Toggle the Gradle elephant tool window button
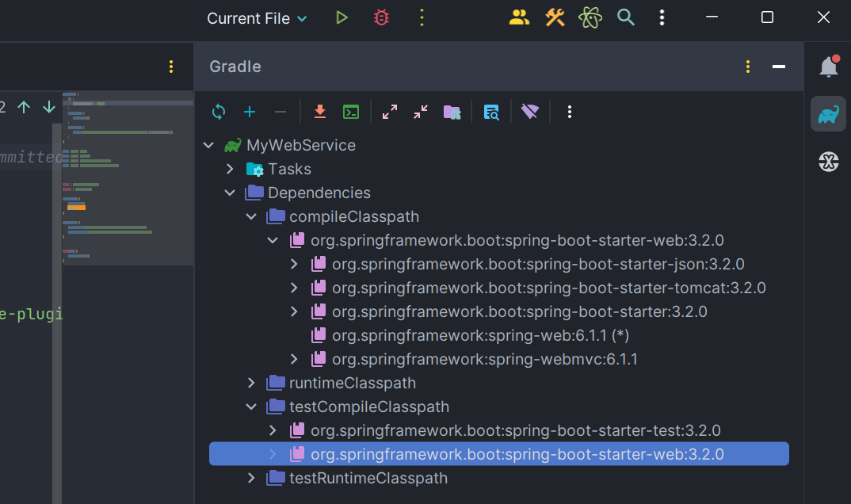 point(828,114)
